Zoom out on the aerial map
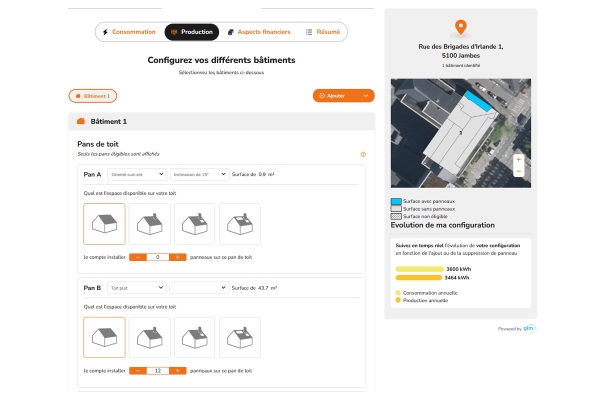 coord(518,171)
